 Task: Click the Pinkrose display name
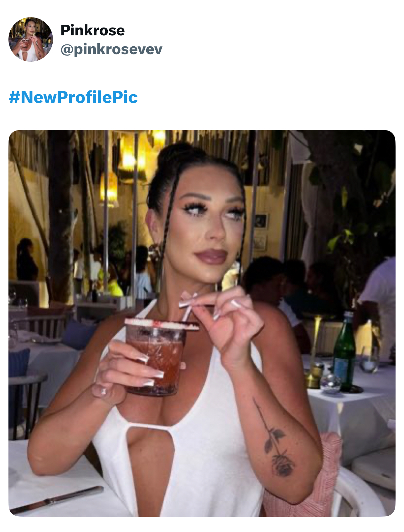(93, 30)
